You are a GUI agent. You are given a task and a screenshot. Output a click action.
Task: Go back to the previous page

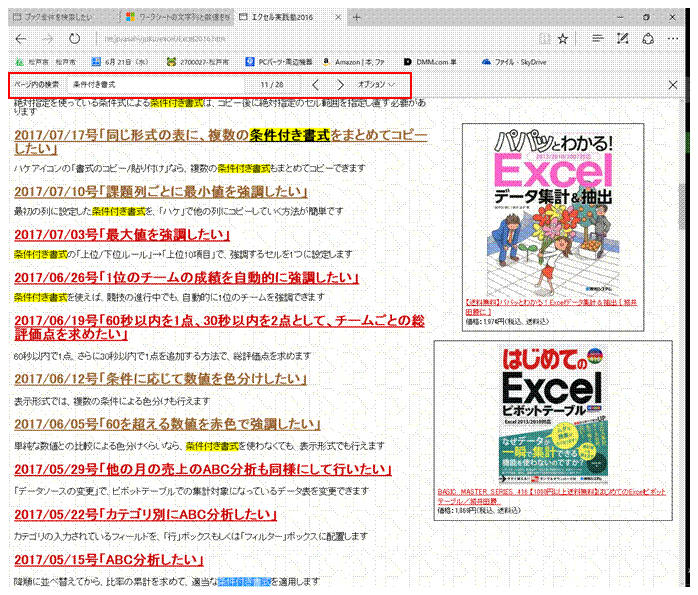click(x=21, y=39)
